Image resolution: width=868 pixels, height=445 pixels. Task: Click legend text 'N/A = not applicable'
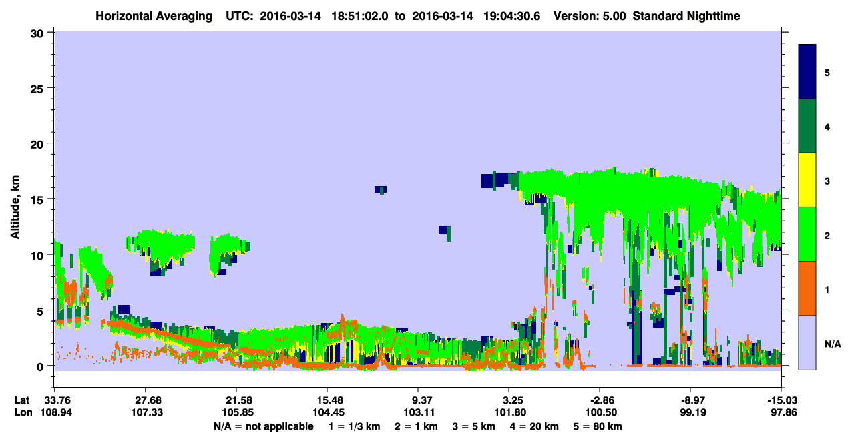tap(263, 426)
